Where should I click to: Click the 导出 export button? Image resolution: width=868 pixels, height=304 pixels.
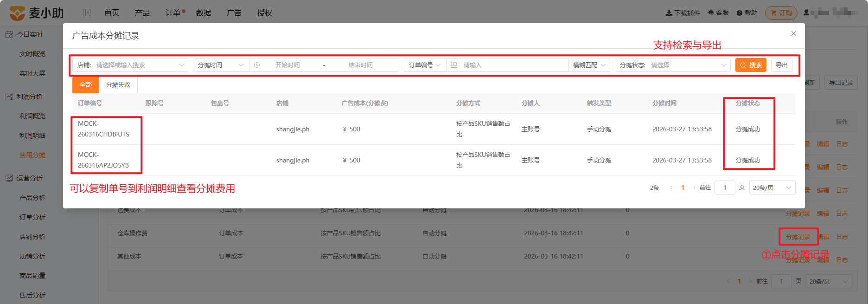tap(782, 65)
